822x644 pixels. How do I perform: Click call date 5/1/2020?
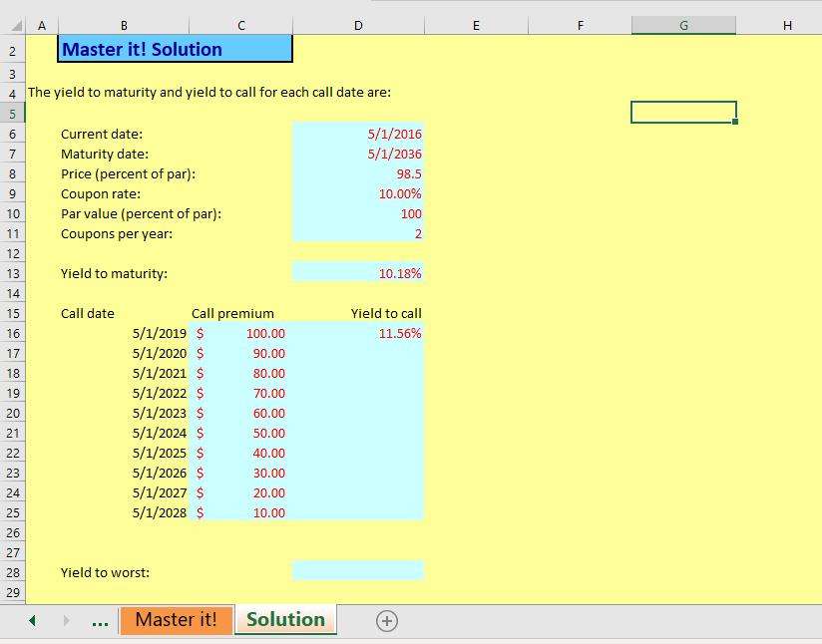click(x=160, y=353)
